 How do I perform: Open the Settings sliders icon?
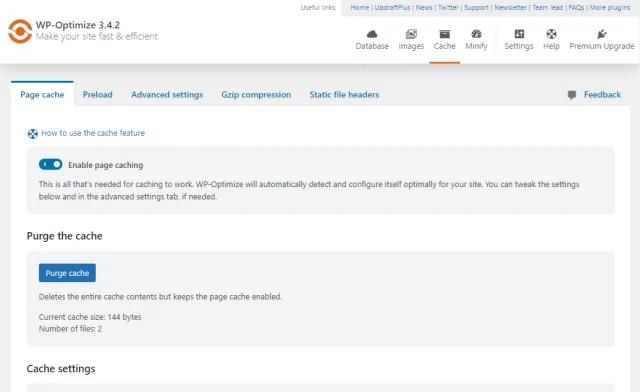pos(519,34)
